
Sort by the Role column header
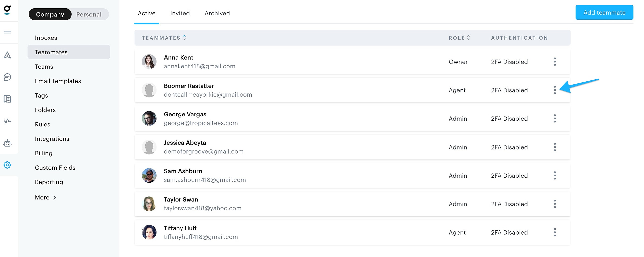coord(459,38)
